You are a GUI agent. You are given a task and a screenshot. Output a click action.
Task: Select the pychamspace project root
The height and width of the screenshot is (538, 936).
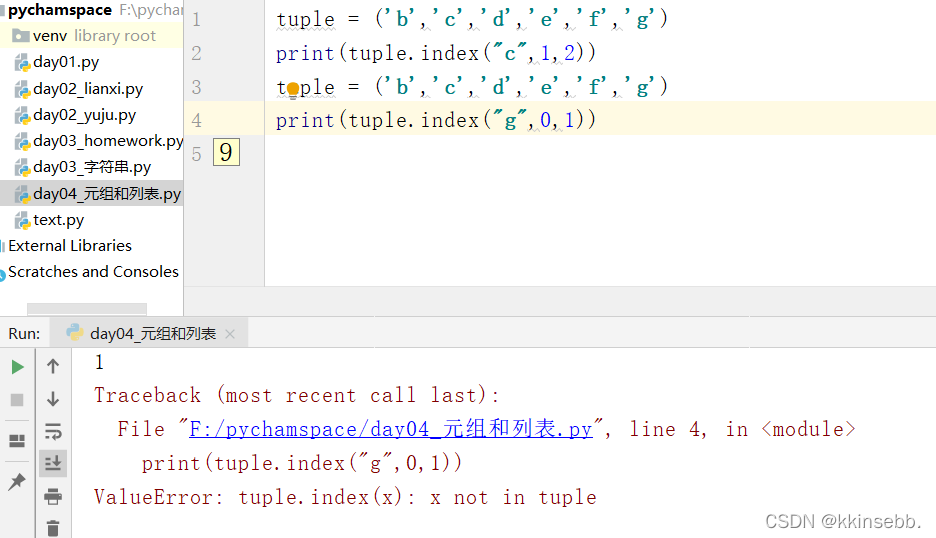pos(60,10)
